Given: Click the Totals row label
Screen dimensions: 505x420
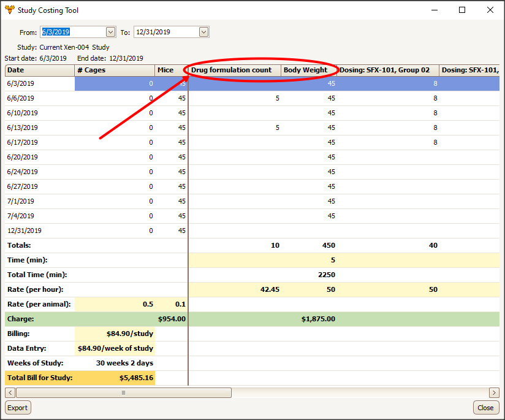Looking at the screenshot, I should tap(19, 245).
